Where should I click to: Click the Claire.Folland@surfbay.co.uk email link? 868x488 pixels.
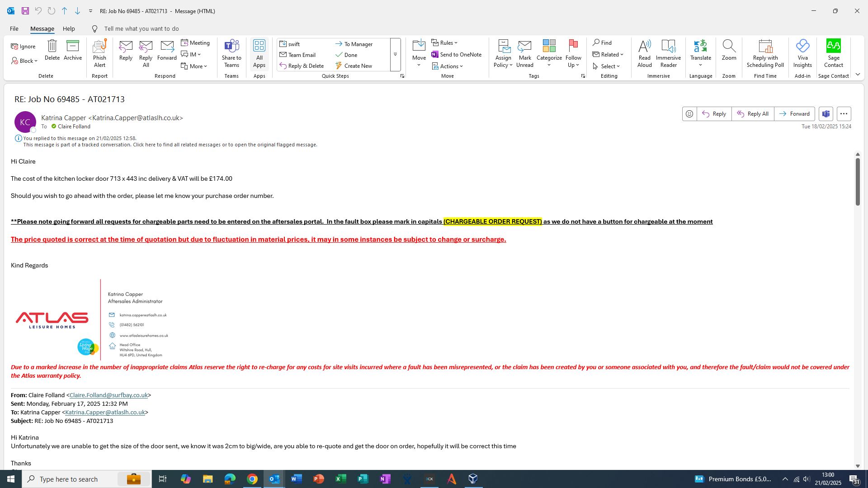(x=108, y=395)
